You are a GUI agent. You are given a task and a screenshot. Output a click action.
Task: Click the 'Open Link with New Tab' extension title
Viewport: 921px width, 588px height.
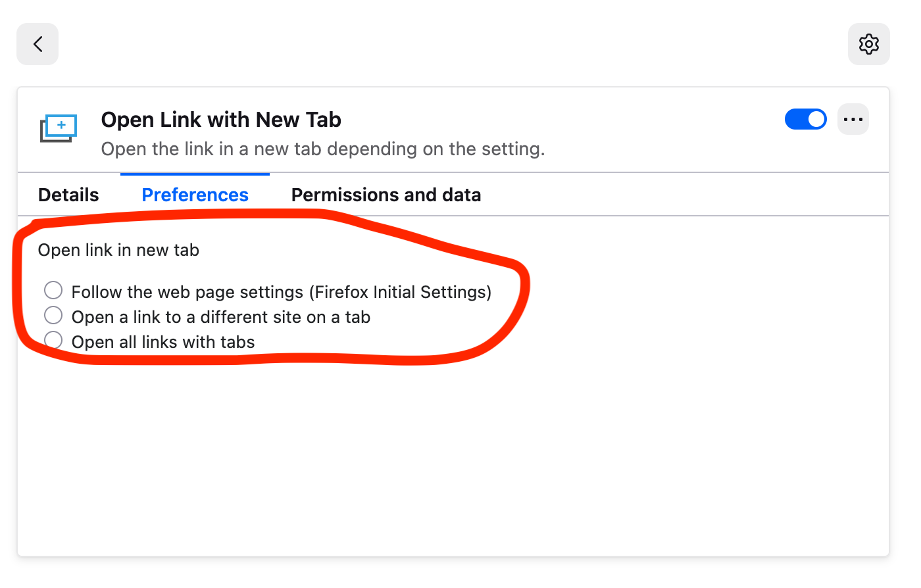click(x=221, y=120)
